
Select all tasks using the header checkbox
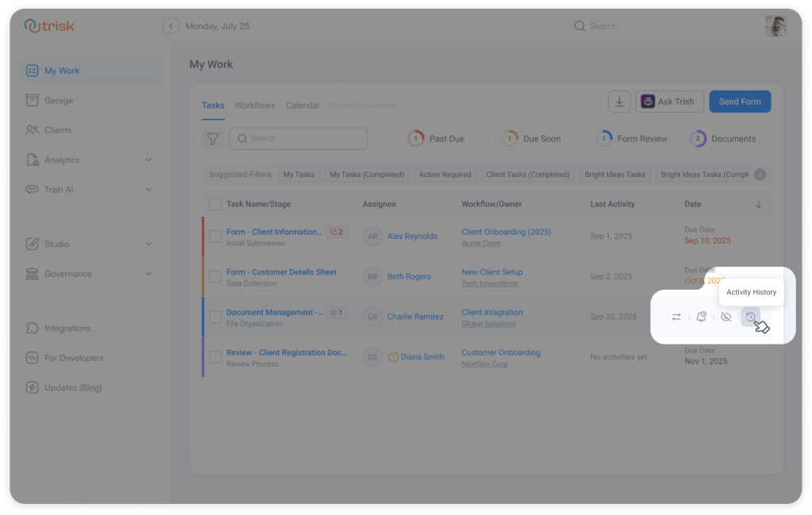pos(215,204)
